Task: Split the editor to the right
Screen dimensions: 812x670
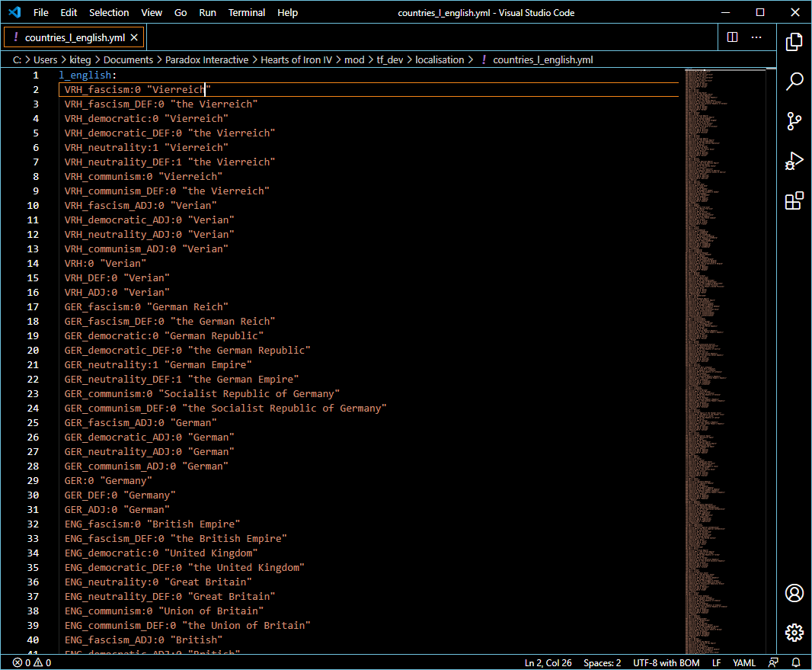Action: (x=732, y=37)
